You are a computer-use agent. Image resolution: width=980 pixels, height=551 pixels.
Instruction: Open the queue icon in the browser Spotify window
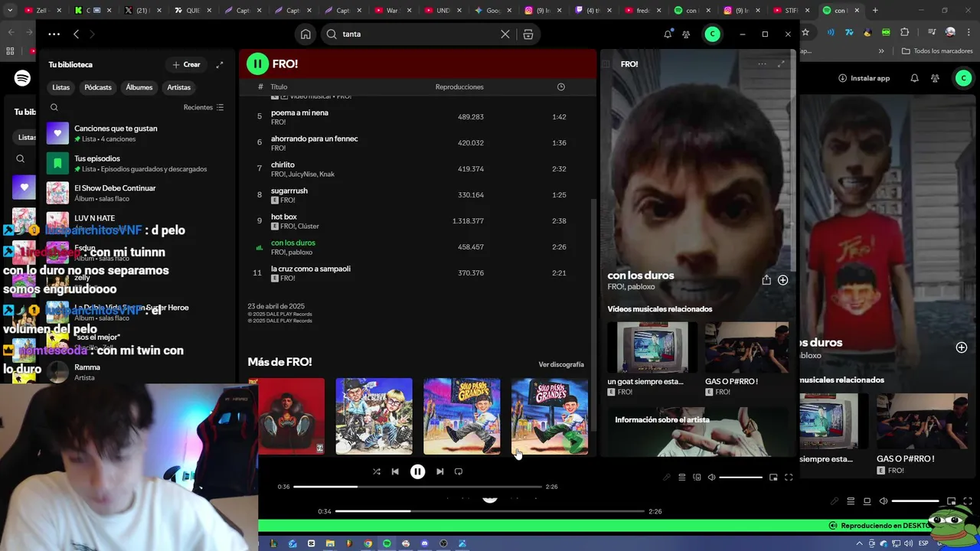(x=851, y=501)
